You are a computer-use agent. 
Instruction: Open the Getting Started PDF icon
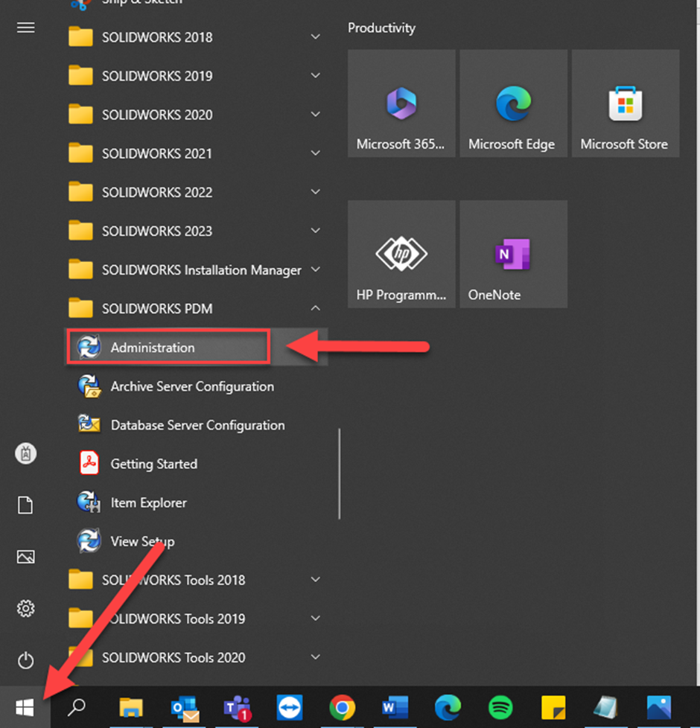tap(89, 463)
